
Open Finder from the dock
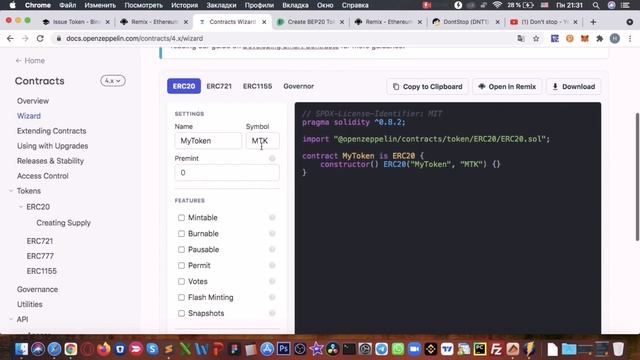coord(22,349)
